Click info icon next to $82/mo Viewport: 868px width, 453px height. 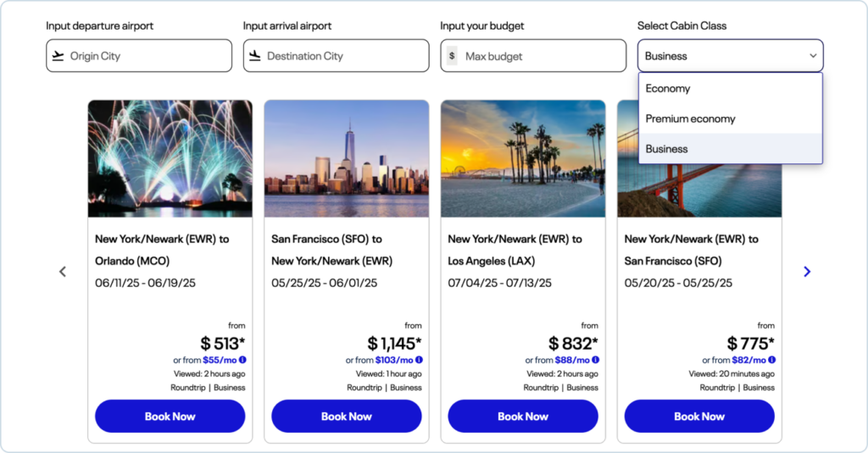point(771,360)
